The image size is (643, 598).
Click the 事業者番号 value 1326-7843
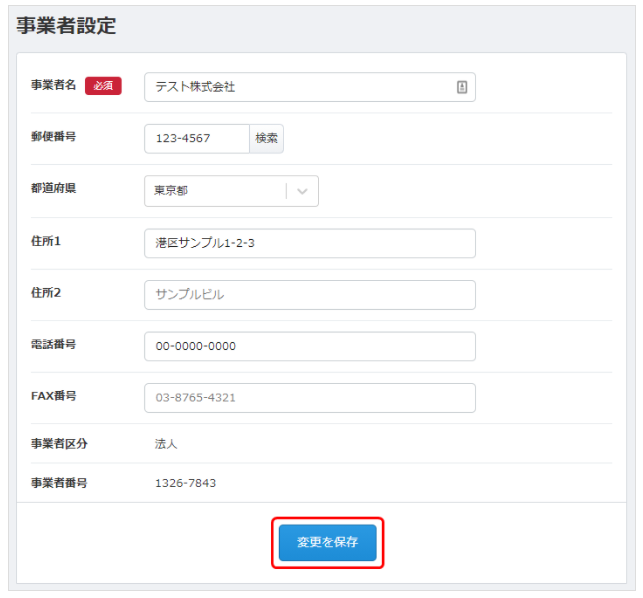pos(185,483)
